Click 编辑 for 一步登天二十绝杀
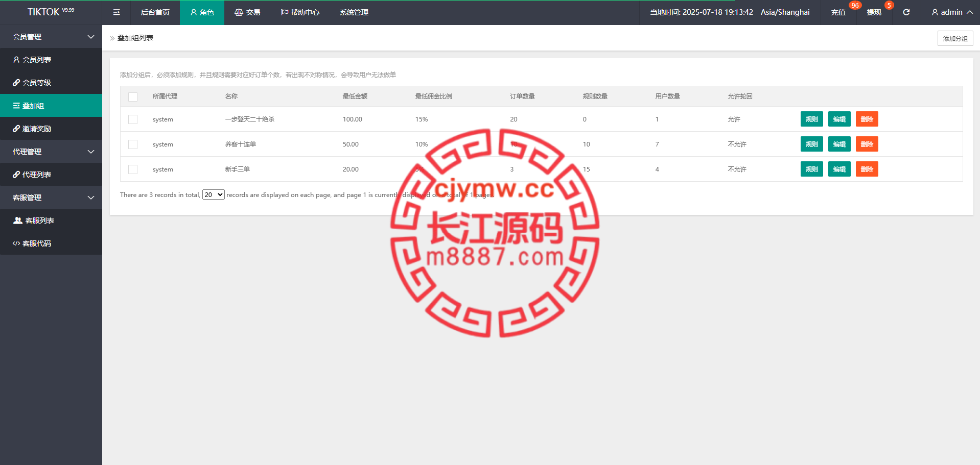980x465 pixels. click(x=839, y=119)
